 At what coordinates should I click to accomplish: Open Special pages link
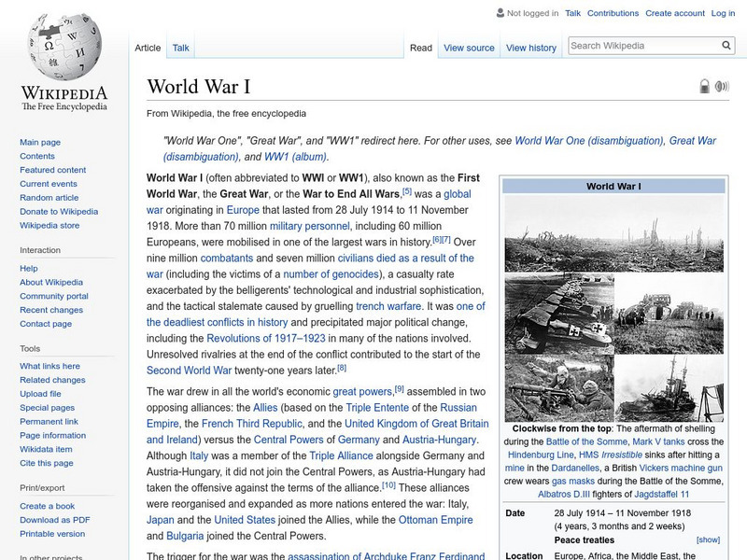(x=48, y=407)
